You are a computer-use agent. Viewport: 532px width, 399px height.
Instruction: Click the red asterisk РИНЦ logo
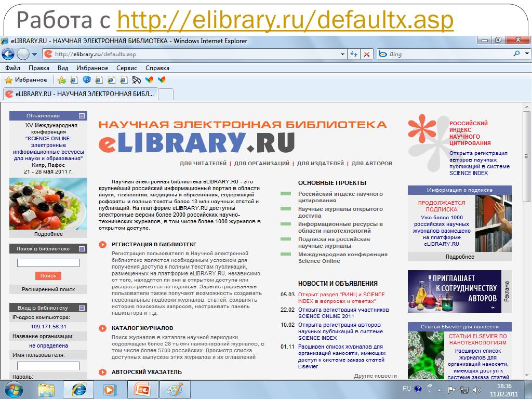tap(422, 129)
